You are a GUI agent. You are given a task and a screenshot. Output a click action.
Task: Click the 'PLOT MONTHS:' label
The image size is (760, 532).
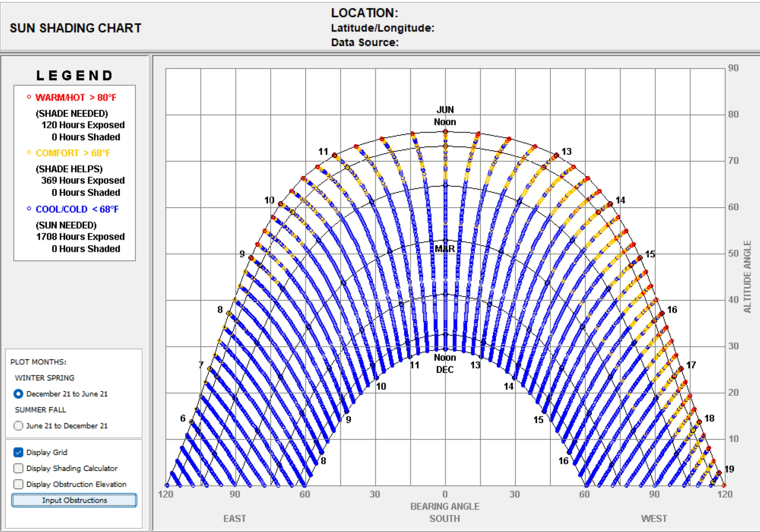[38, 362]
